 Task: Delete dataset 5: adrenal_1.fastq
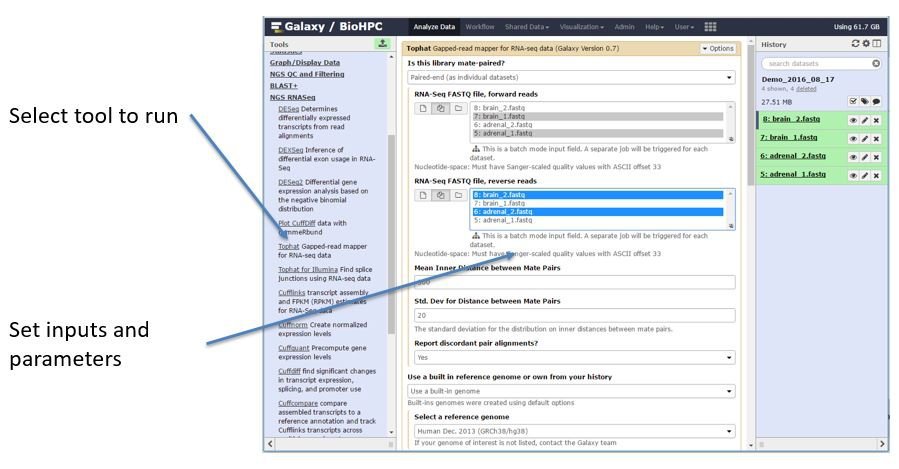tap(876, 175)
